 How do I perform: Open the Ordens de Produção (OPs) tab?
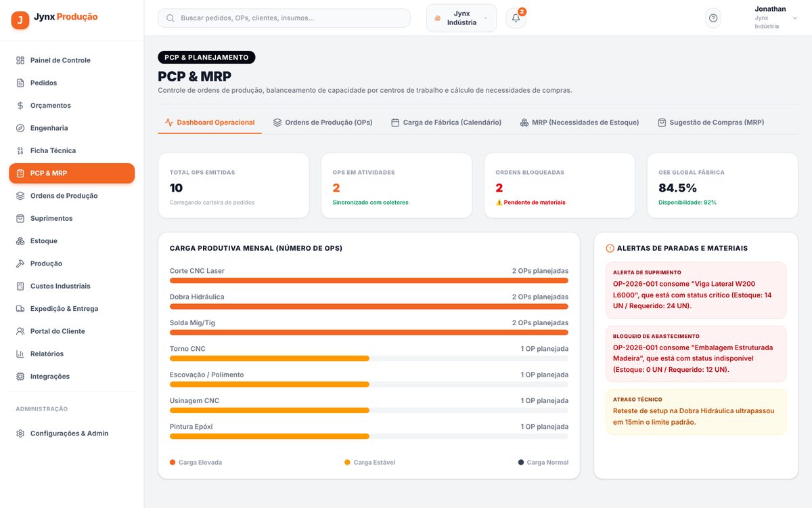(323, 123)
